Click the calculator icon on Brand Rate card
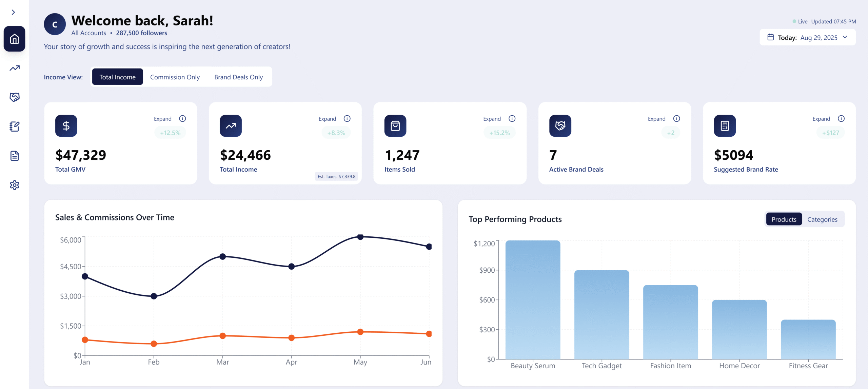 pos(725,126)
